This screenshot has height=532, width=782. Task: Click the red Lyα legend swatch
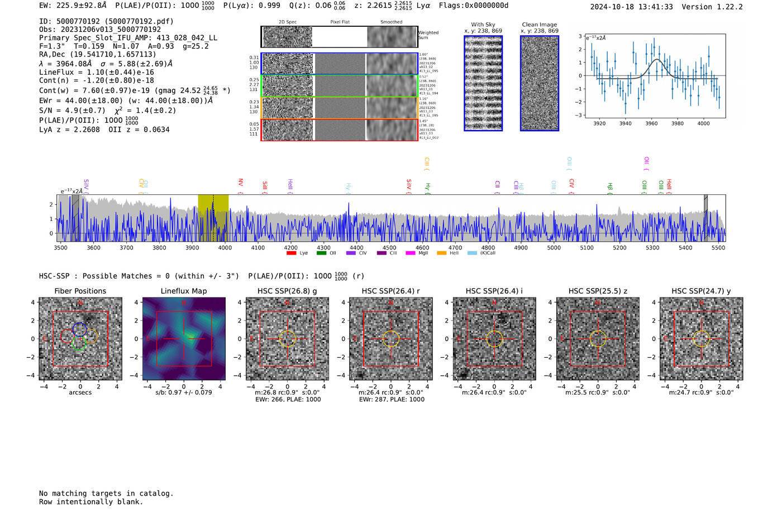(291, 253)
